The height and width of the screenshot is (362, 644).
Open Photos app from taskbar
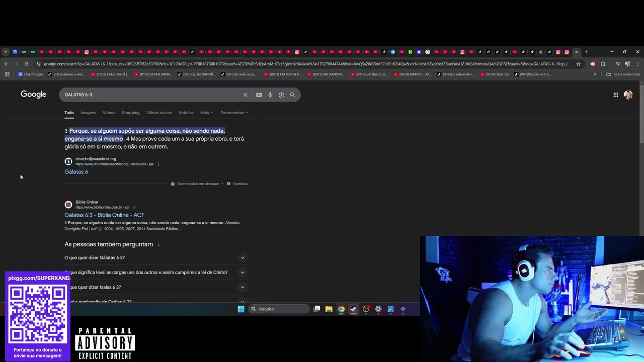[x=390, y=309]
